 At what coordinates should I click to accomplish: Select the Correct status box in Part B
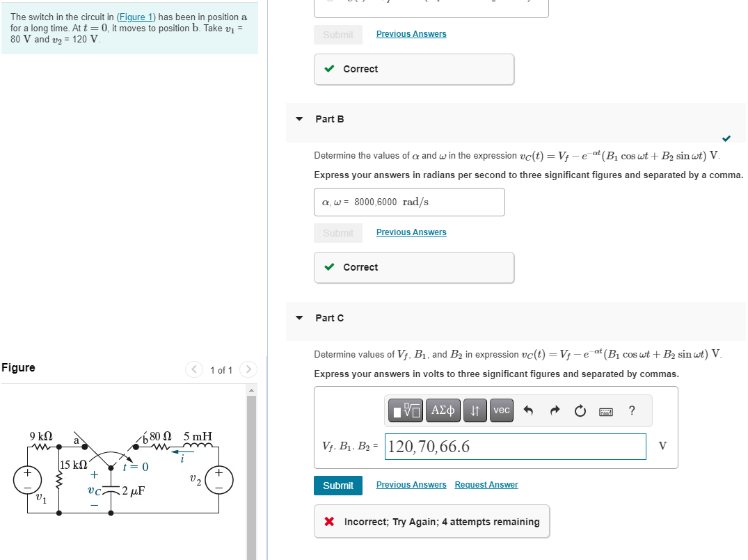[413, 267]
